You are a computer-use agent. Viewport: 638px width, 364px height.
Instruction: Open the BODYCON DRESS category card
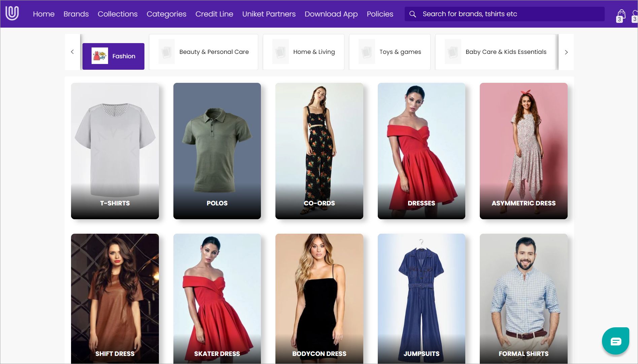[319, 299]
